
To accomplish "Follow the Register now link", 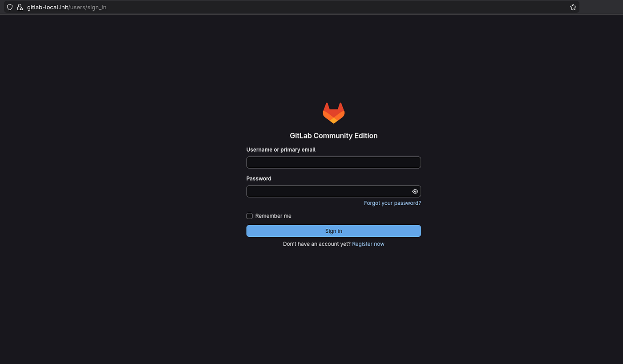I will 368,244.
